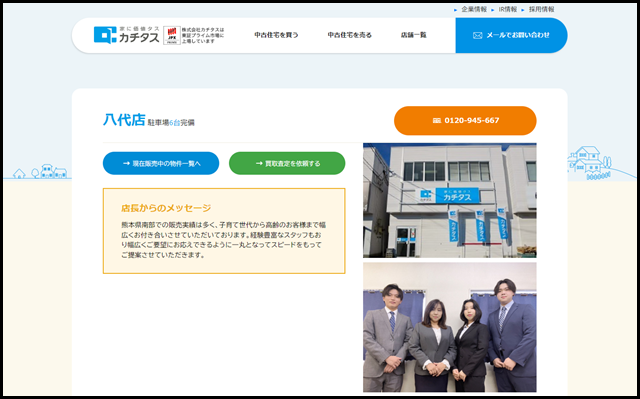Click 株式会社カチタスは東証プライム市場に上場しています text

pos(203,35)
